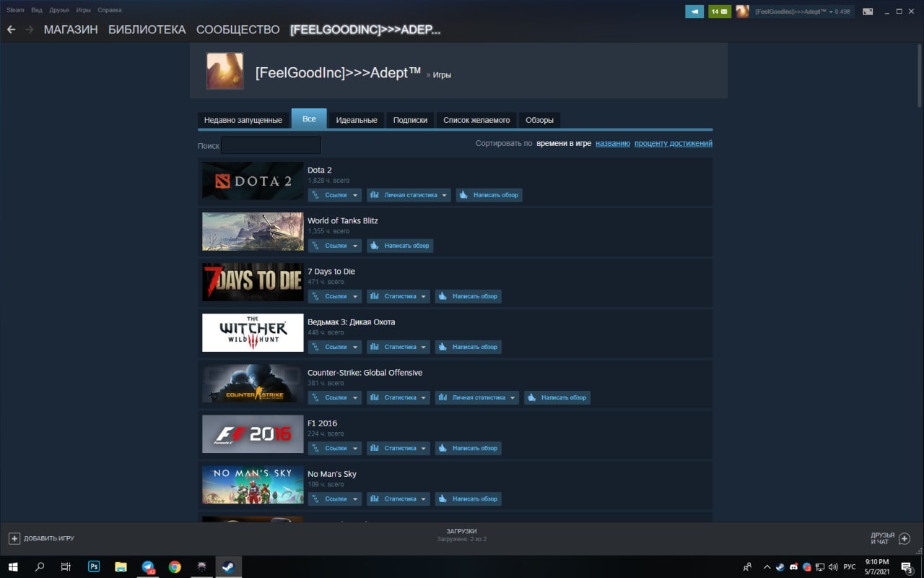This screenshot has height=578, width=924.
Task: Open Telegram from the taskbar
Action: click(x=148, y=567)
